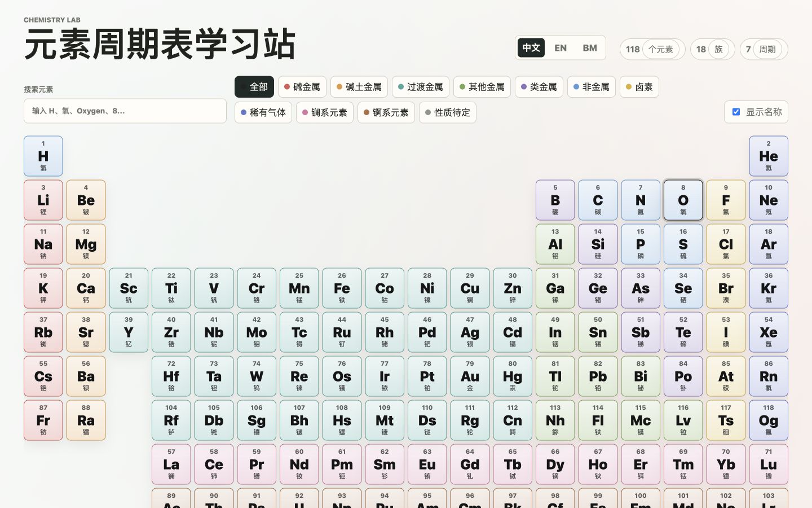Filter by 其他金属 category

(x=482, y=87)
